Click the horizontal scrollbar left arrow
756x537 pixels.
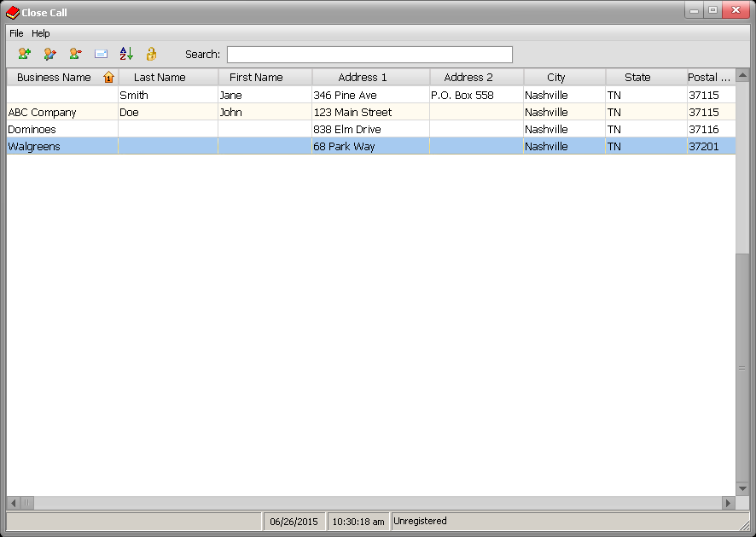pos(13,503)
